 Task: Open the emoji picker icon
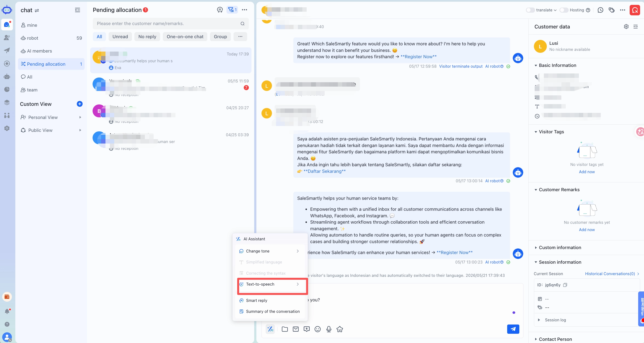click(317, 329)
